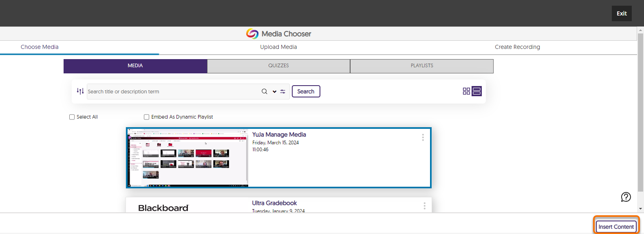
Task: Click the sort order icon beside search
Action: [80, 91]
